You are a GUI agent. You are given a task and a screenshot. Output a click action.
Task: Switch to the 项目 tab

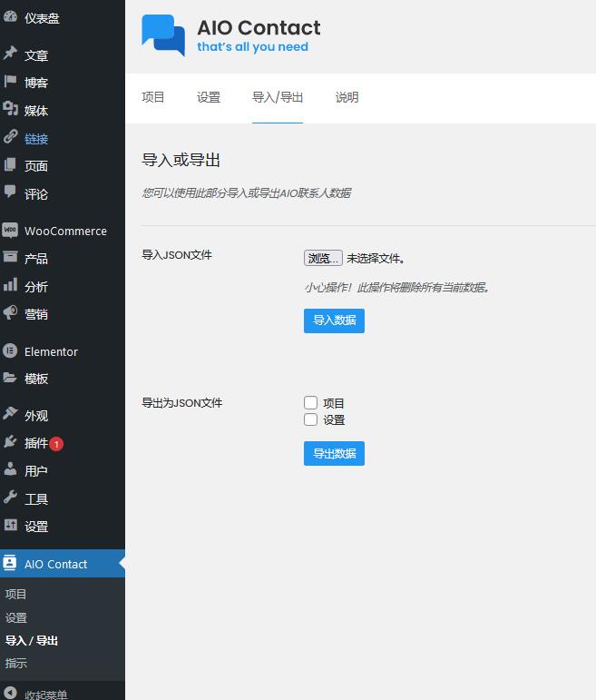point(153,97)
